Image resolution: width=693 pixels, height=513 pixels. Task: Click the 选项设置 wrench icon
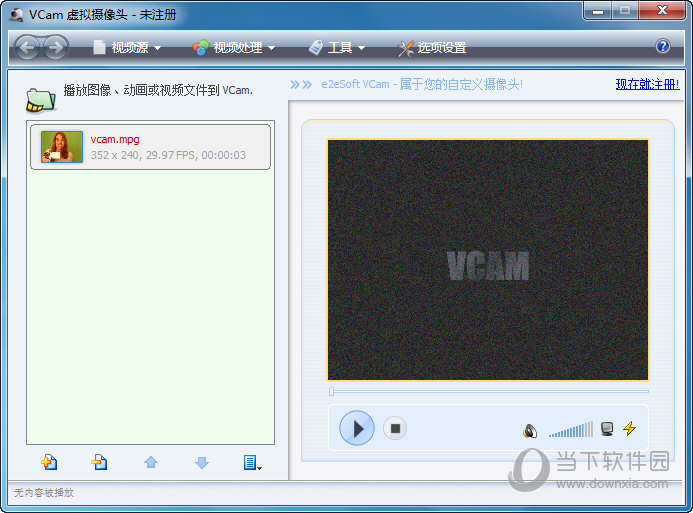coord(406,48)
